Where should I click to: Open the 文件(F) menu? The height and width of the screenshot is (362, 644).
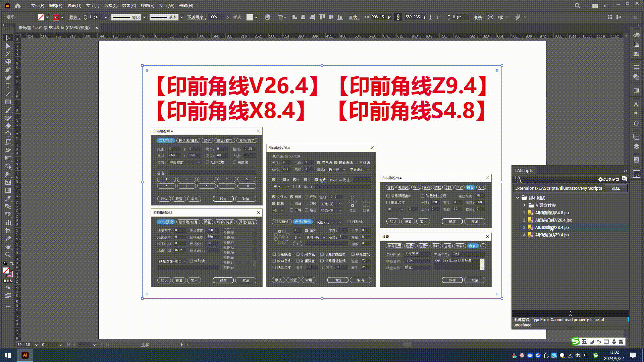click(x=38, y=6)
